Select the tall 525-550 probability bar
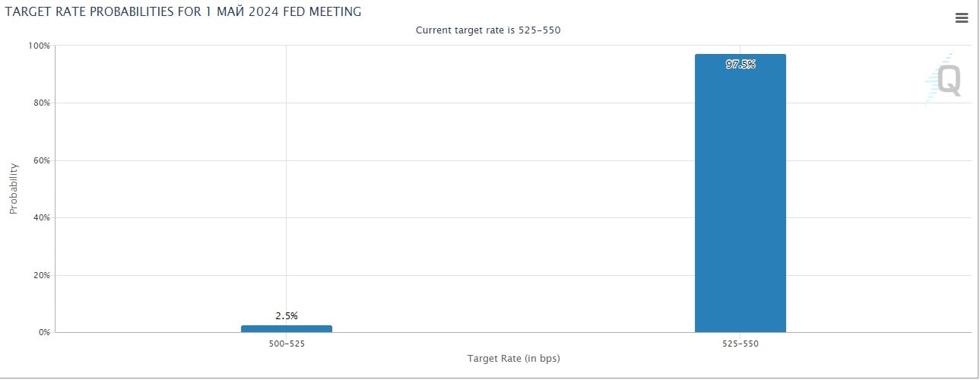This screenshot has width=980, height=380. pos(740,198)
